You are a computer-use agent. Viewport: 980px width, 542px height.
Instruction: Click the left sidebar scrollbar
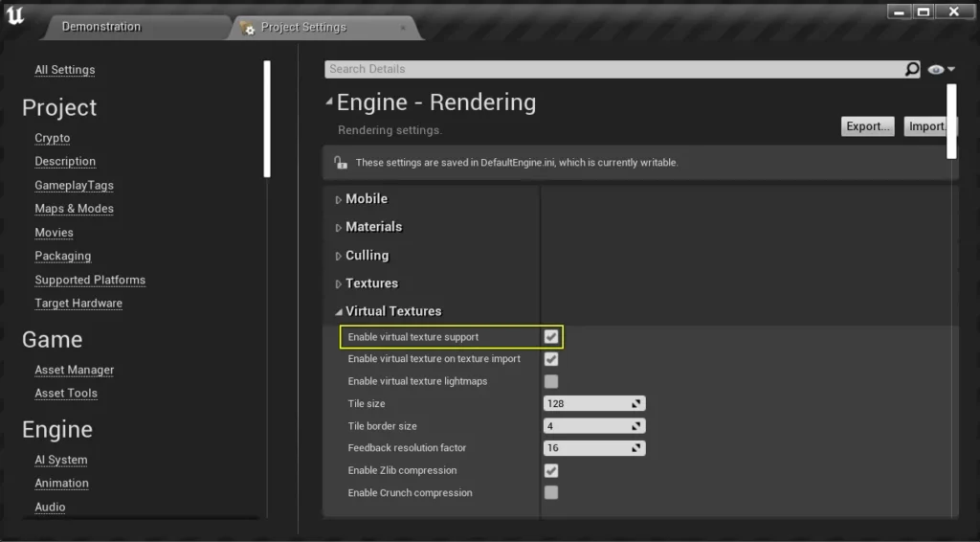click(267, 118)
